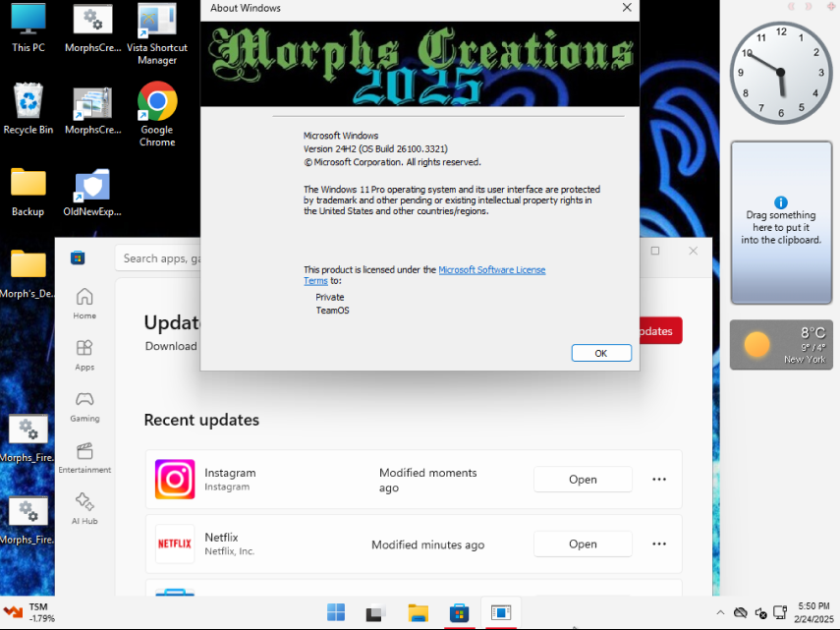Click Open for Netflix
Screen dimensions: 840x630
(x=583, y=544)
